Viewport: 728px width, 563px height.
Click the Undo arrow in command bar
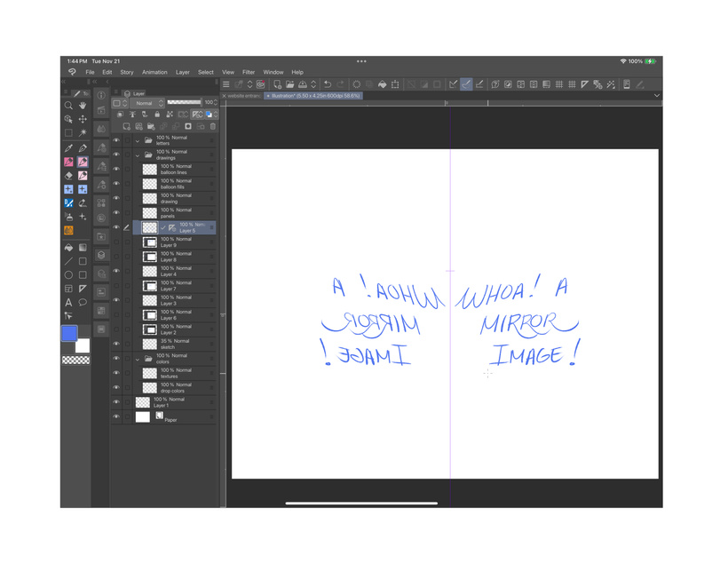[x=328, y=84]
